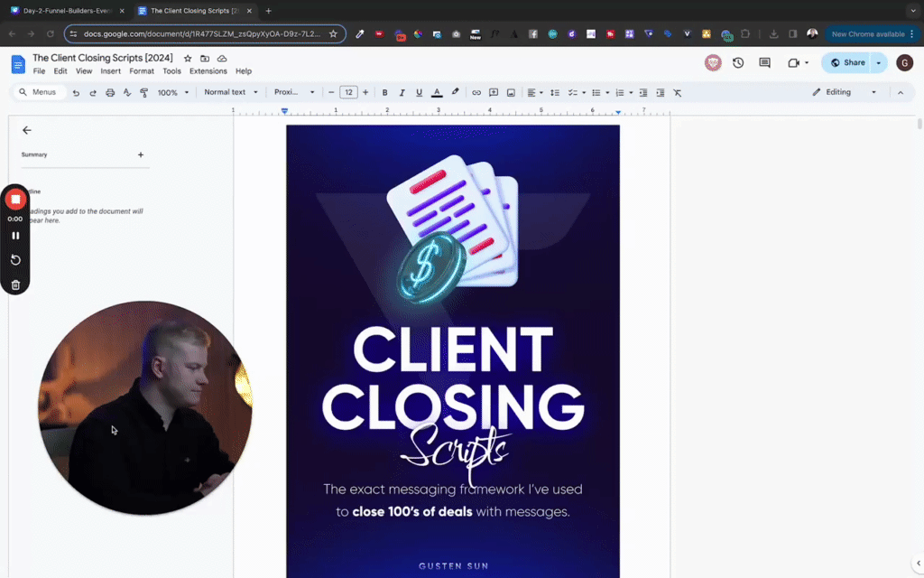Screen dimensions: 924x578
Task: Add a heading with the Summary plus button
Action: 141,154
